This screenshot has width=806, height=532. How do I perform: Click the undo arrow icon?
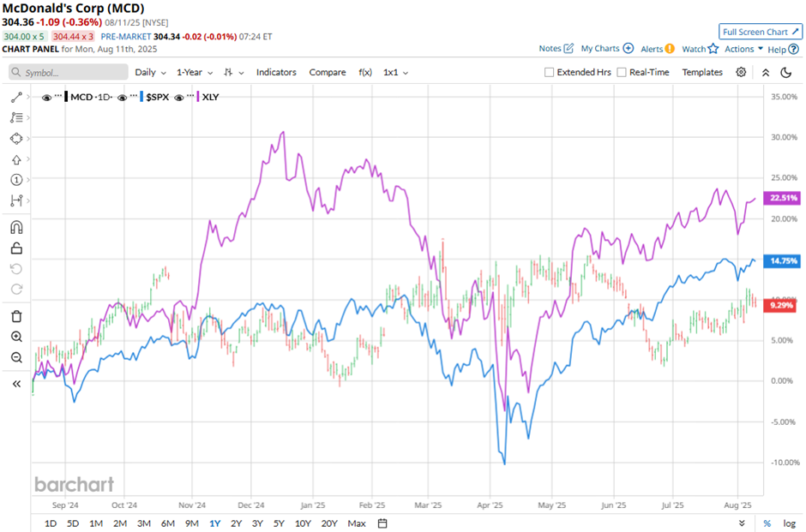click(x=16, y=269)
